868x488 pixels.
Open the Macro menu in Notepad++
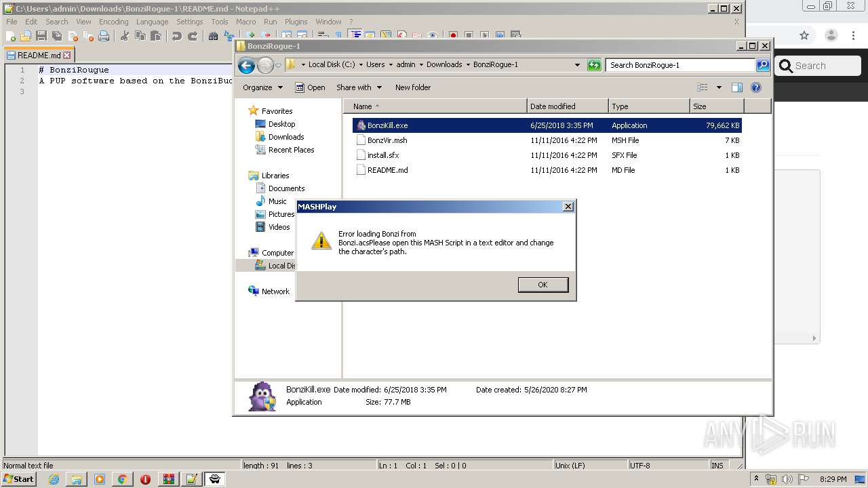(245, 22)
